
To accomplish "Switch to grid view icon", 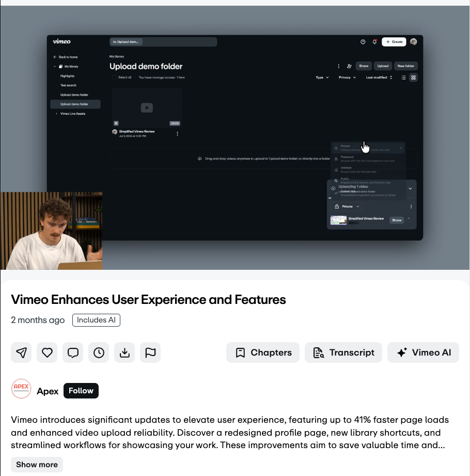I will tap(413, 78).
